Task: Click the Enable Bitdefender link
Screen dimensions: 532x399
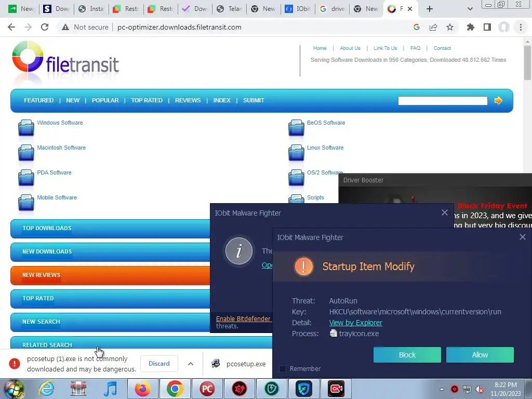Action: tap(243, 319)
